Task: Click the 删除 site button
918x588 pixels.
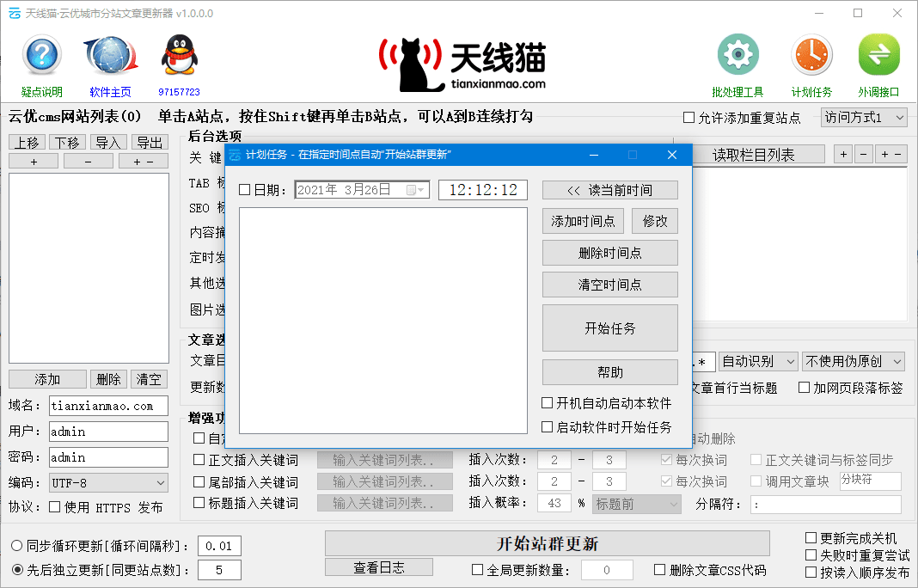Action: (x=108, y=379)
